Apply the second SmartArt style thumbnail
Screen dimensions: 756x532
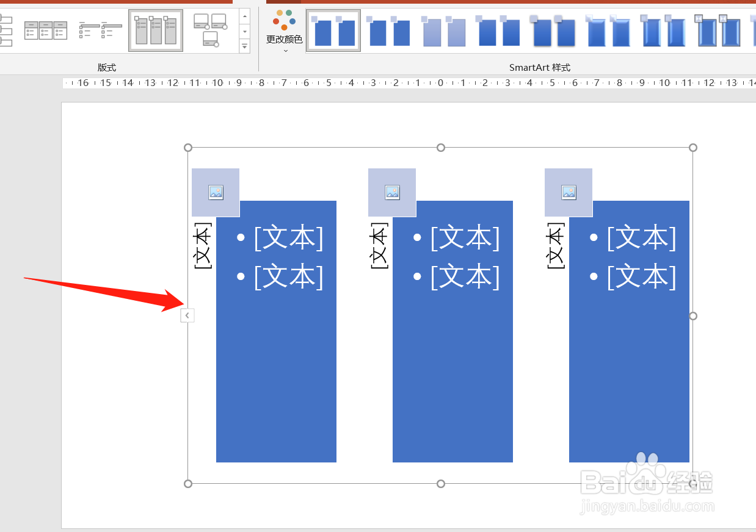click(388, 31)
